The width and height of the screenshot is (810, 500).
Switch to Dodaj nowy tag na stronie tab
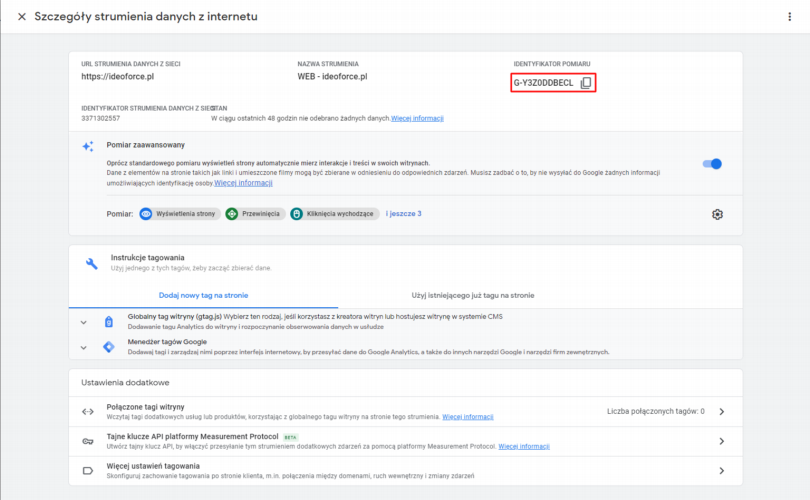click(x=203, y=295)
